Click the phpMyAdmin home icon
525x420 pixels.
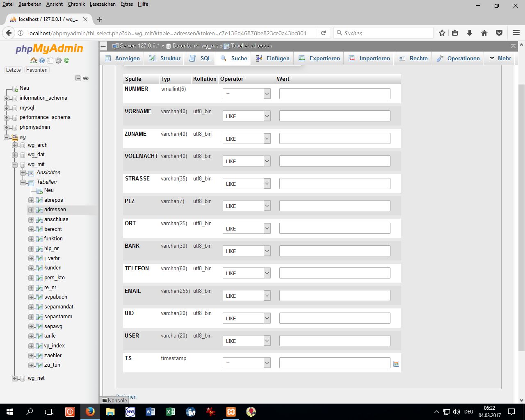pyautogui.click(x=34, y=60)
